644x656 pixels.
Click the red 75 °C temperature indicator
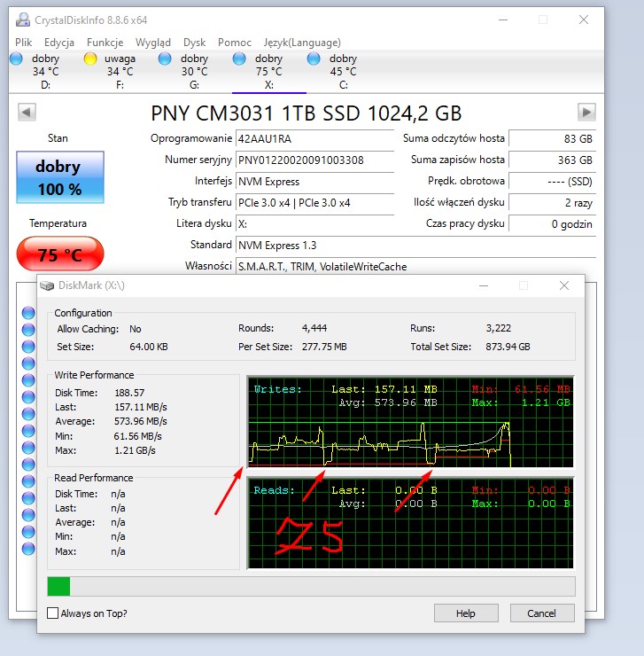click(x=60, y=254)
